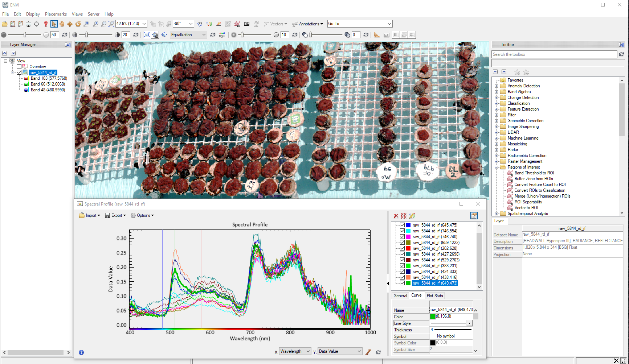Image resolution: width=629 pixels, height=364 pixels.
Task: Click the Zoom In magnifier icon
Action: (95, 24)
